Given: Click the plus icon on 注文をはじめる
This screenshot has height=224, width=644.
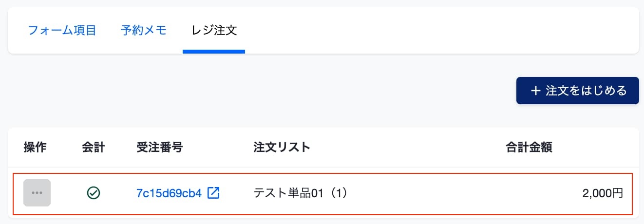Looking at the screenshot, I should (536, 91).
